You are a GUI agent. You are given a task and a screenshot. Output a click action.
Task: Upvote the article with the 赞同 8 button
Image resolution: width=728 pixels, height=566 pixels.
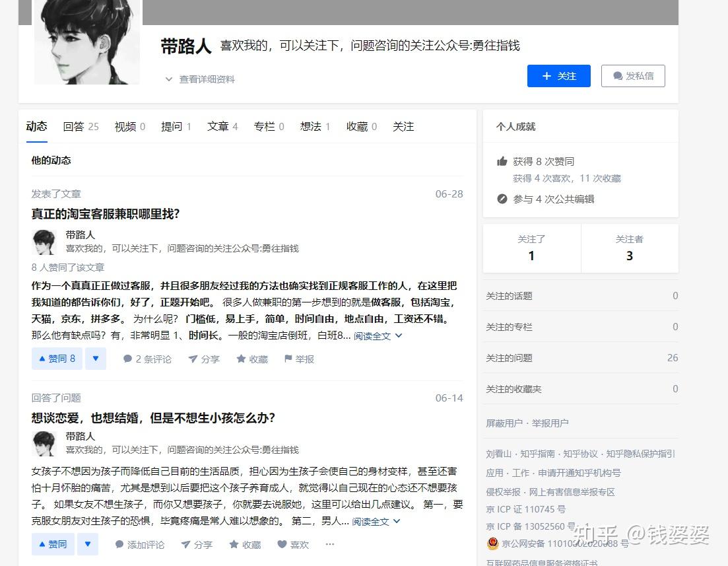57,359
